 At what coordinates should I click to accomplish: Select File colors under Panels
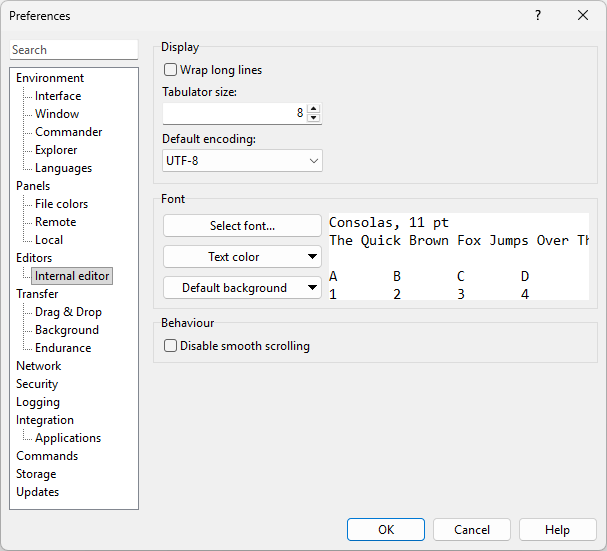click(61, 204)
